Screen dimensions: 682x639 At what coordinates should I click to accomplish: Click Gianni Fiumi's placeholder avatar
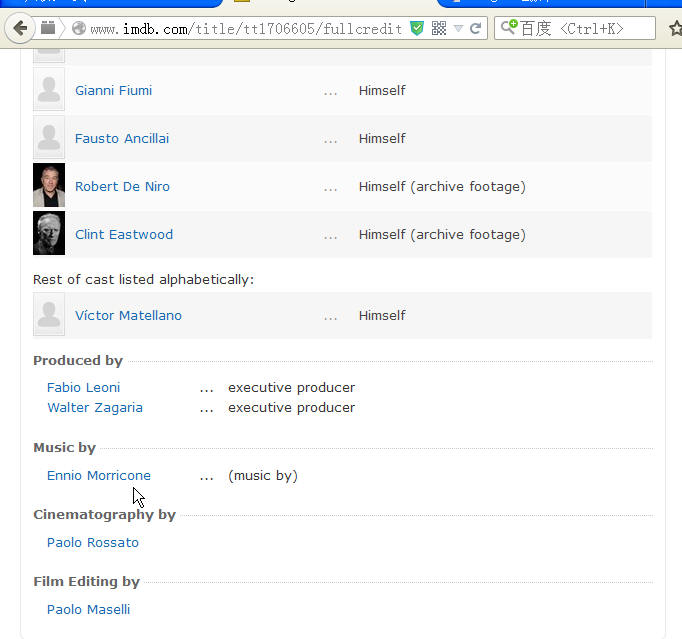click(x=49, y=89)
